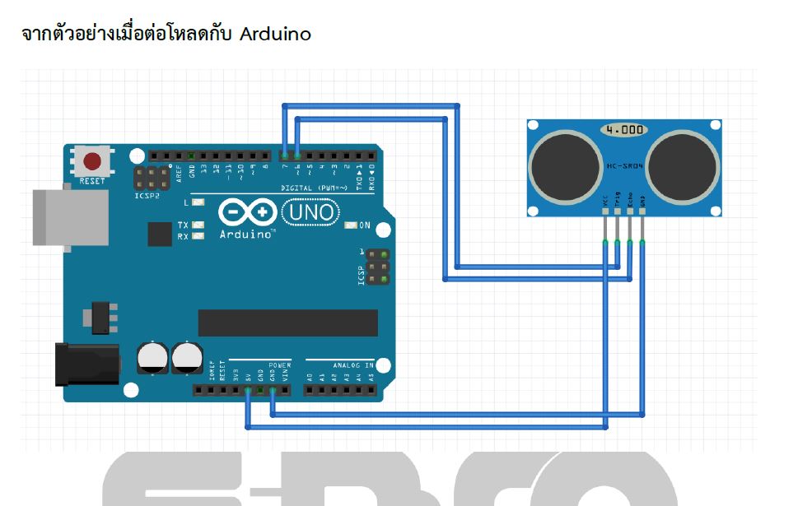812x506 pixels.
Task: Click the Echo pin of HC-SR04
Action: click(x=630, y=212)
